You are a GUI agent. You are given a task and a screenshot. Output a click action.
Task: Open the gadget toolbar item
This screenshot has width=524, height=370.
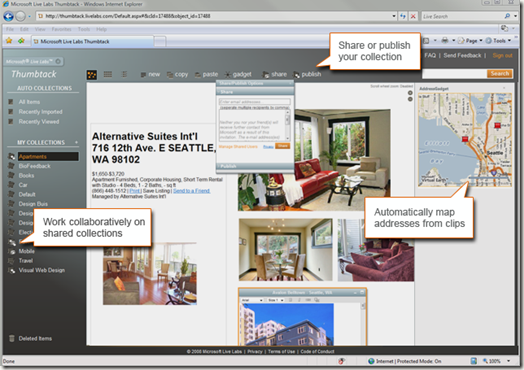(x=238, y=74)
